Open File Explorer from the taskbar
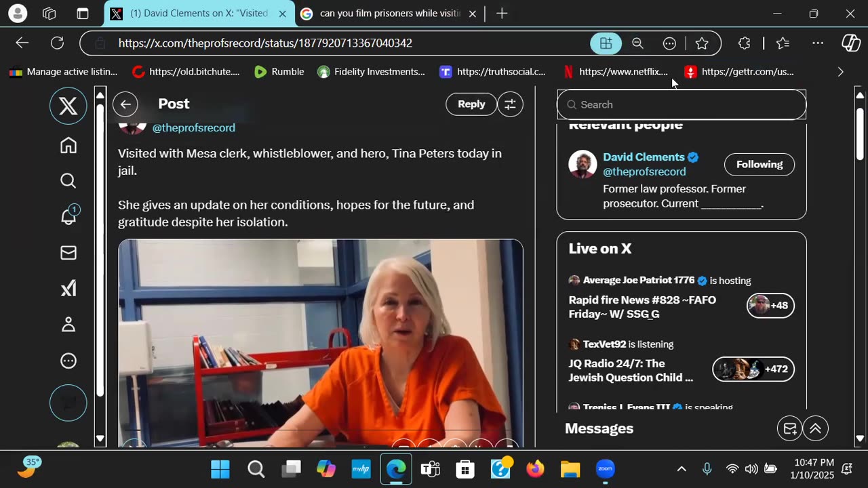868x488 pixels. coord(570,469)
